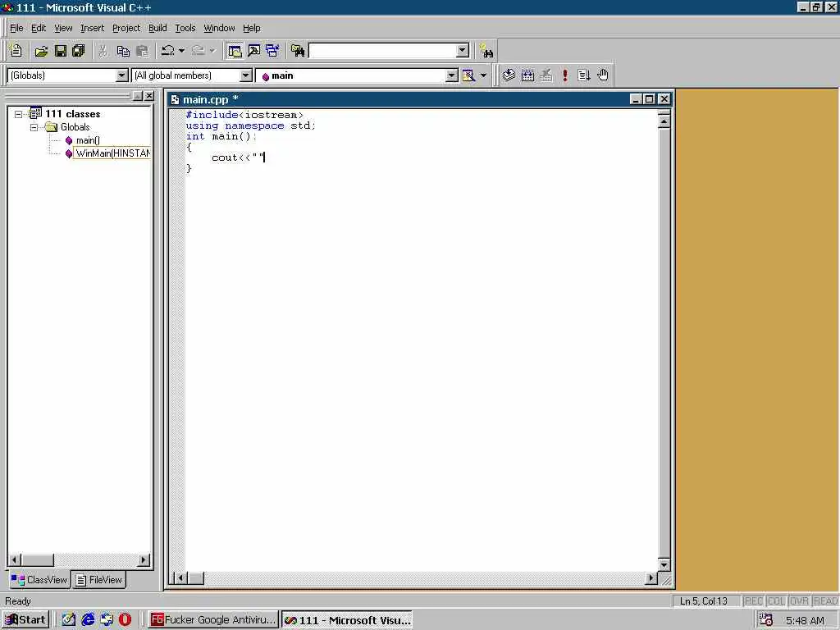The width and height of the screenshot is (840, 630).
Task: Click the Undo arrow icon
Action: (167, 51)
